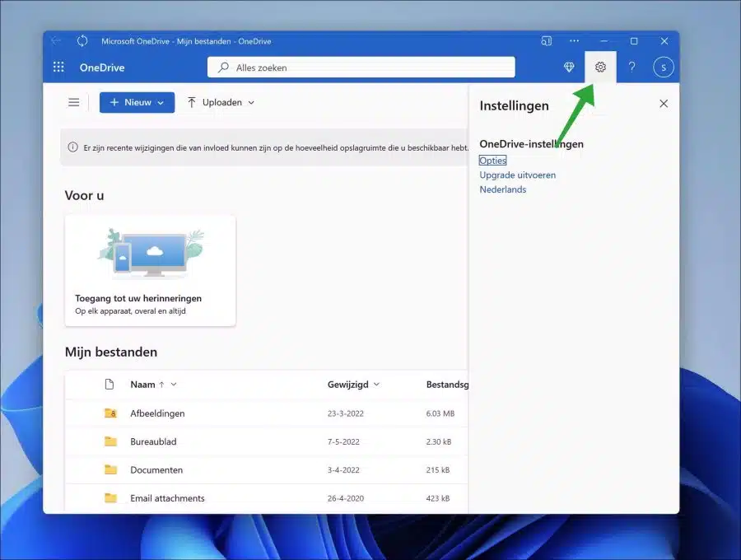Expand the Gewijzigd column sort options

pos(376,385)
